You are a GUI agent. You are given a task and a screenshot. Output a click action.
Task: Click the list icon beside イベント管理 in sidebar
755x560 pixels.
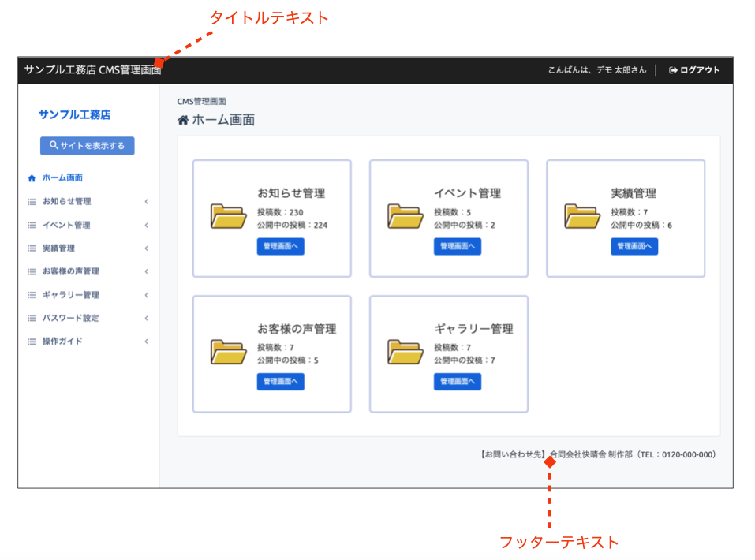(32, 225)
